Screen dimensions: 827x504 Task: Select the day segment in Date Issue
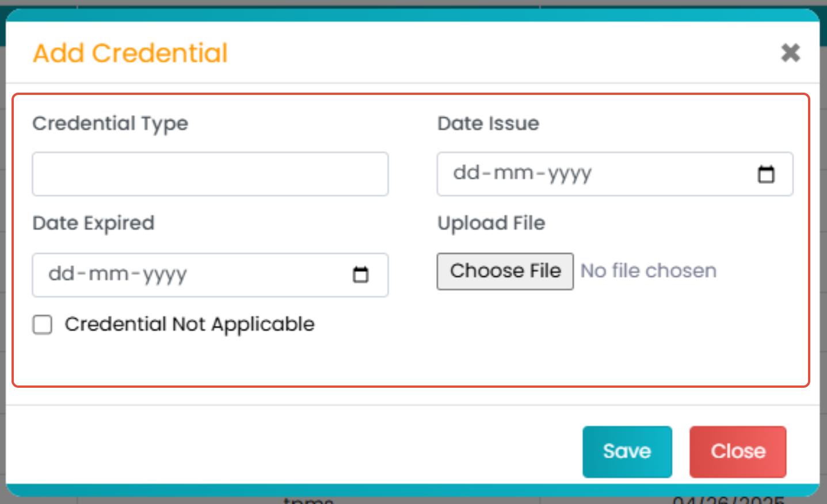click(466, 173)
